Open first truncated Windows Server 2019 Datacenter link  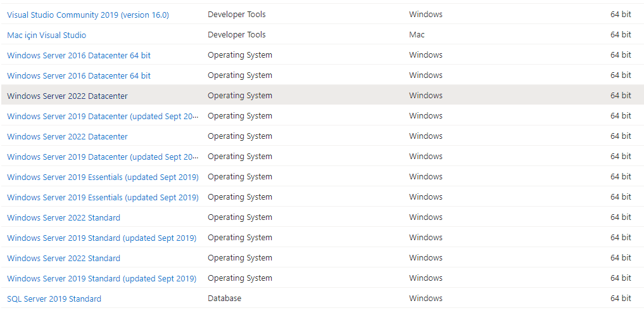103,116
